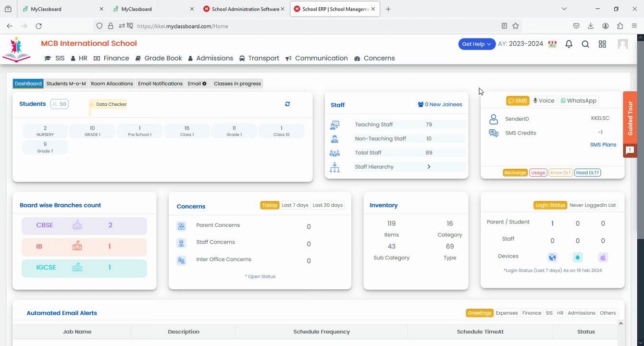This screenshot has width=644, height=346.
Task: Open the Admissions menu
Action: pyautogui.click(x=211, y=58)
